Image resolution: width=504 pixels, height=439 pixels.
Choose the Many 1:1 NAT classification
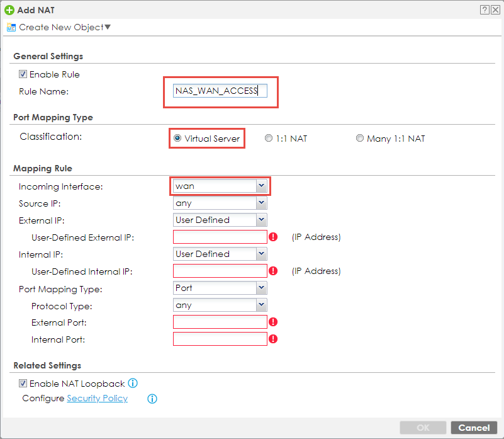point(360,139)
